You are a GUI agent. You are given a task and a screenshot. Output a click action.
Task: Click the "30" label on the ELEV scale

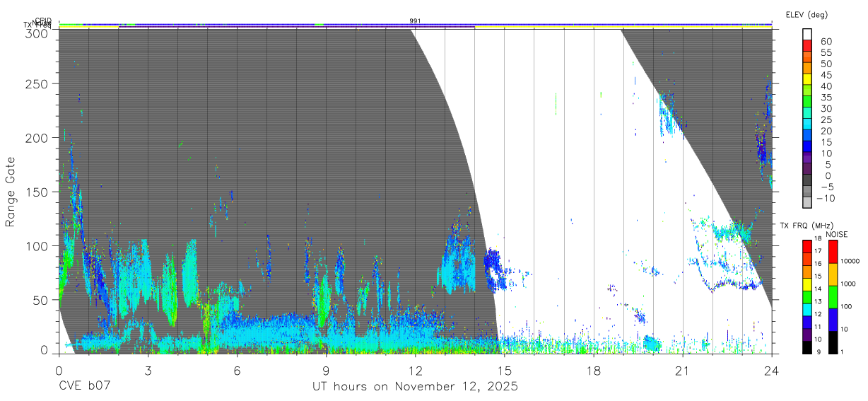pyautogui.click(x=826, y=108)
